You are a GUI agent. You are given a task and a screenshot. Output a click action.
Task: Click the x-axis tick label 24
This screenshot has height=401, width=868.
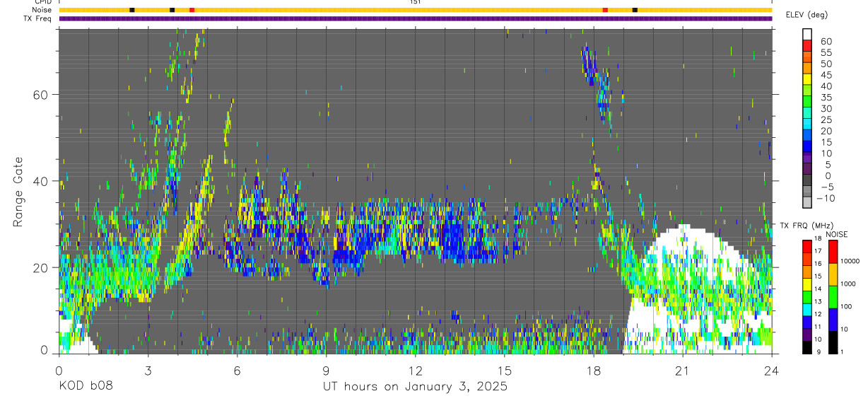[772, 371]
